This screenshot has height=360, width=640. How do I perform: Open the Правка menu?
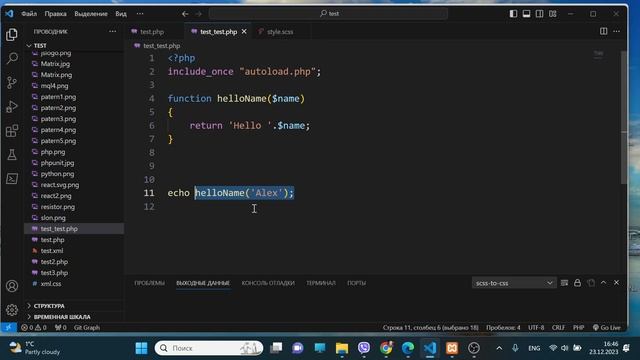pos(56,14)
